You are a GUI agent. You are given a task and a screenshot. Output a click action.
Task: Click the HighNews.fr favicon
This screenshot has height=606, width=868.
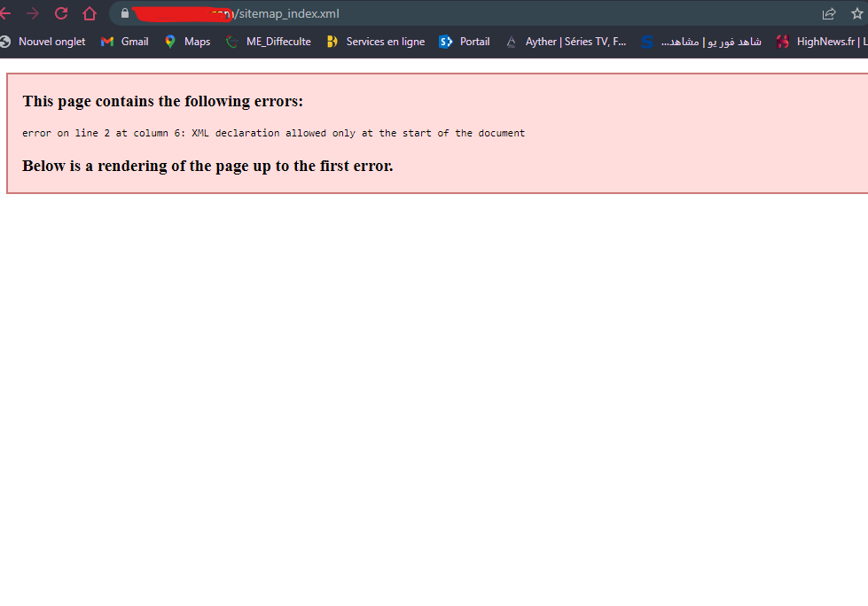[782, 42]
